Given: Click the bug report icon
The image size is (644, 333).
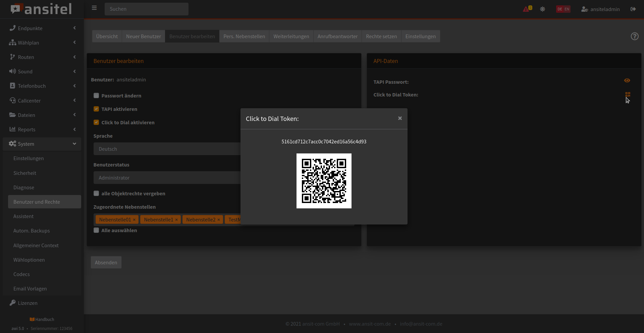Looking at the screenshot, I should pos(542,9).
